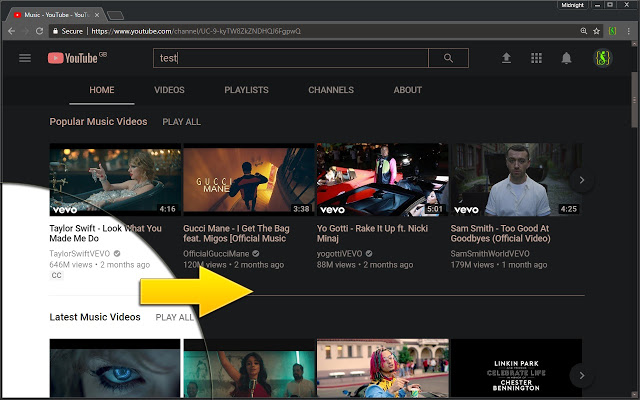Image resolution: width=640 pixels, height=400 pixels.
Task: Open the Chrome three-dot menu
Action: point(629,31)
